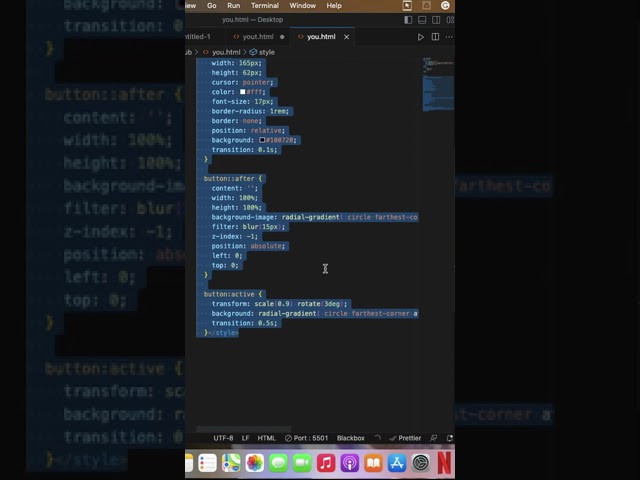Click the 'button:active {' selector line
640x480 pixels.
[233, 294]
